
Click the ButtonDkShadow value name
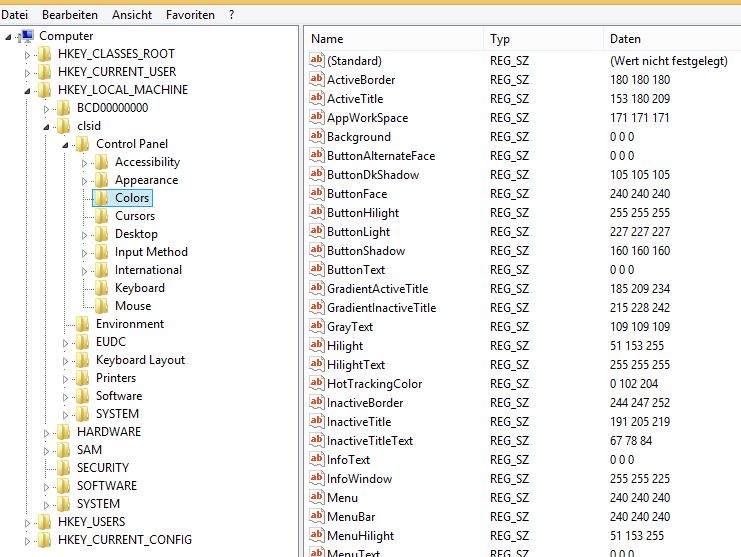(x=373, y=175)
